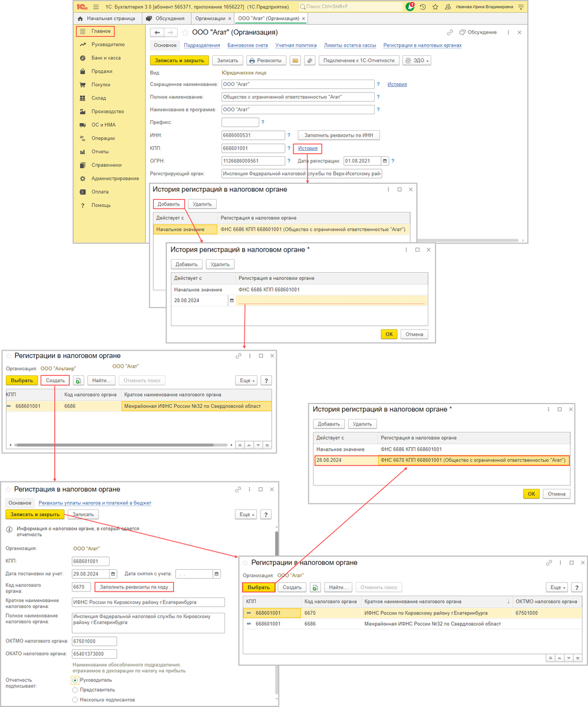
Task: Open the 1C main menu hamburger icon
Action: click(x=96, y=6)
